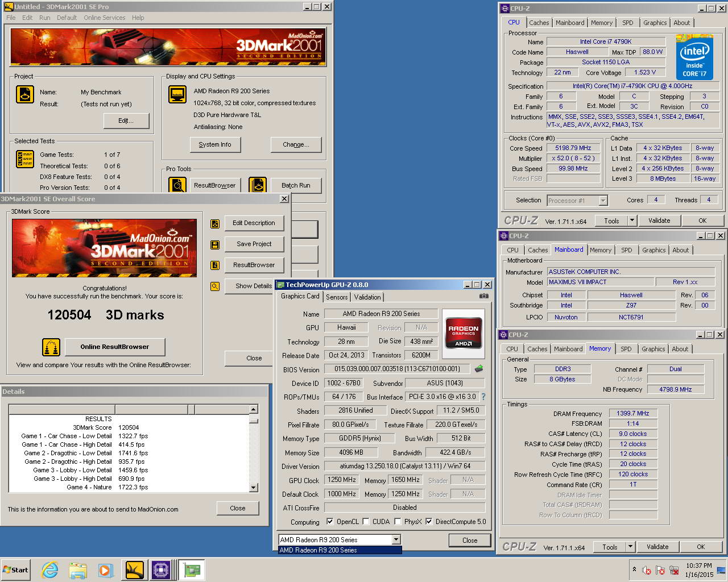The height and width of the screenshot is (582, 728).
Task: Click the BIOS save icon in GPU-Z
Action: point(479,369)
